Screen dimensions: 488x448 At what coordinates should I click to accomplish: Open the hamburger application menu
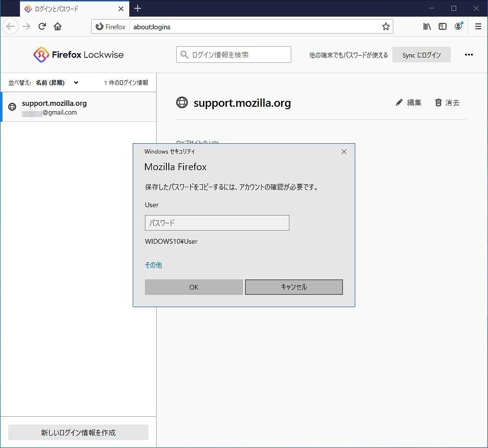point(478,26)
